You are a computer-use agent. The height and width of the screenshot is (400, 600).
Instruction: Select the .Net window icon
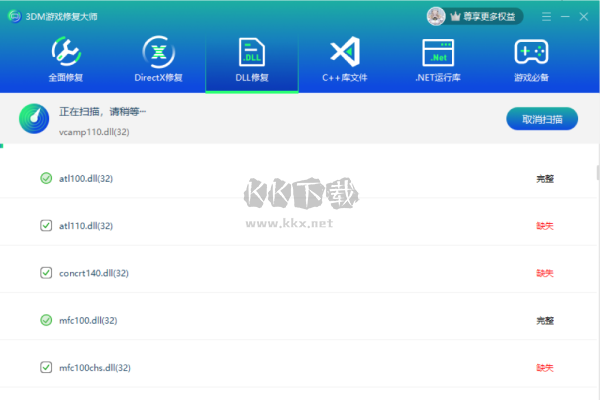pos(438,52)
